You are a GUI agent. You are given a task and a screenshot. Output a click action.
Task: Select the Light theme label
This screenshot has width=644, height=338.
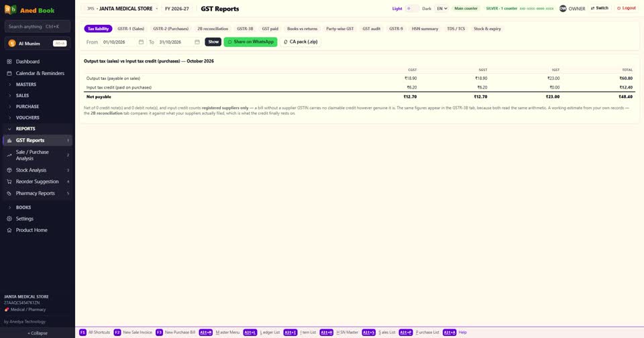click(x=397, y=9)
